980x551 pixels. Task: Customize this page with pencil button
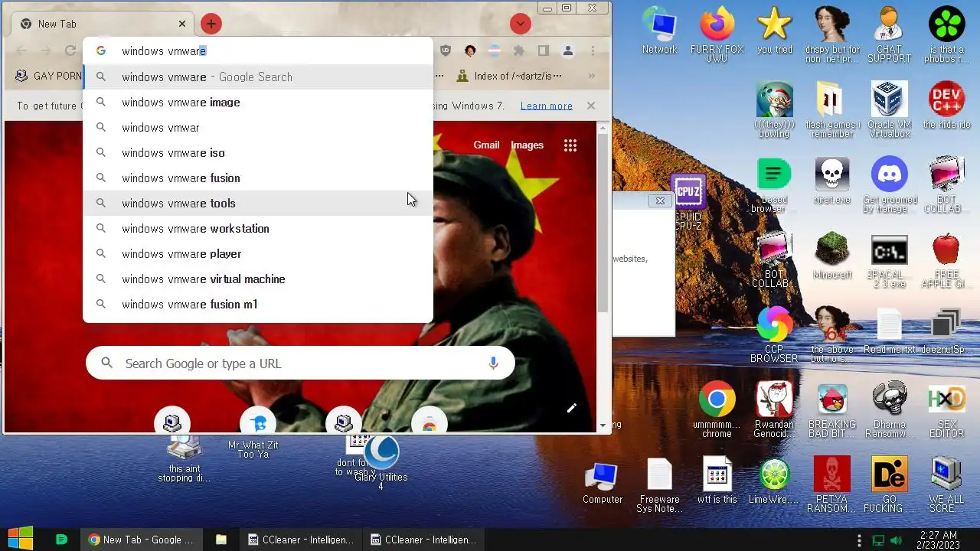[571, 408]
